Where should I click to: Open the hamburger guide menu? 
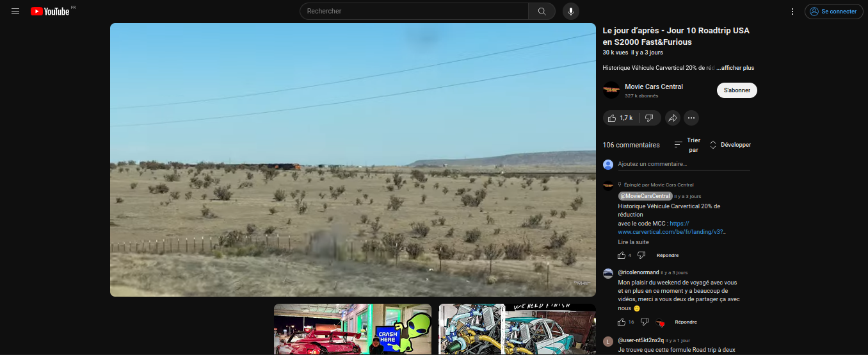click(x=15, y=12)
